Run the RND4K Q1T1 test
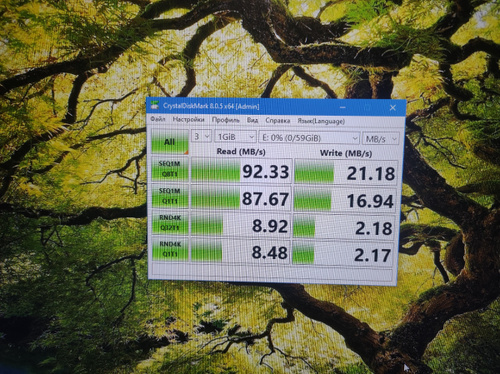The image size is (500, 374). (x=170, y=249)
